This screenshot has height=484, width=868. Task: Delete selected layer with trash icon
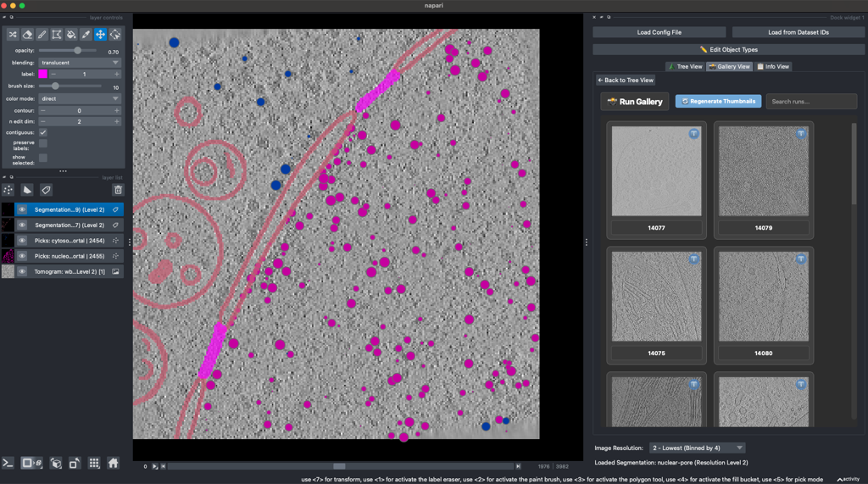click(x=118, y=190)
